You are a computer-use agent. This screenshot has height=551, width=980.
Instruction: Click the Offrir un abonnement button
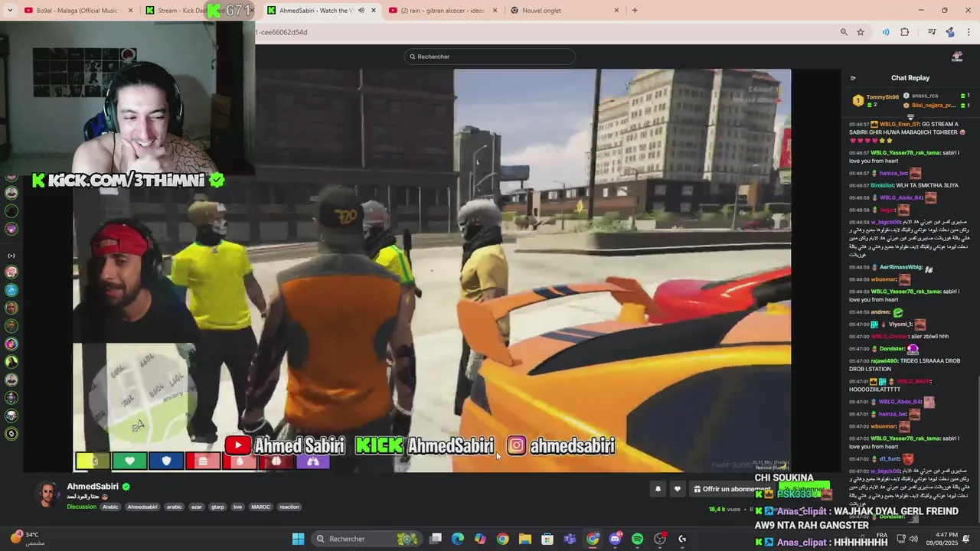(733, 489)
